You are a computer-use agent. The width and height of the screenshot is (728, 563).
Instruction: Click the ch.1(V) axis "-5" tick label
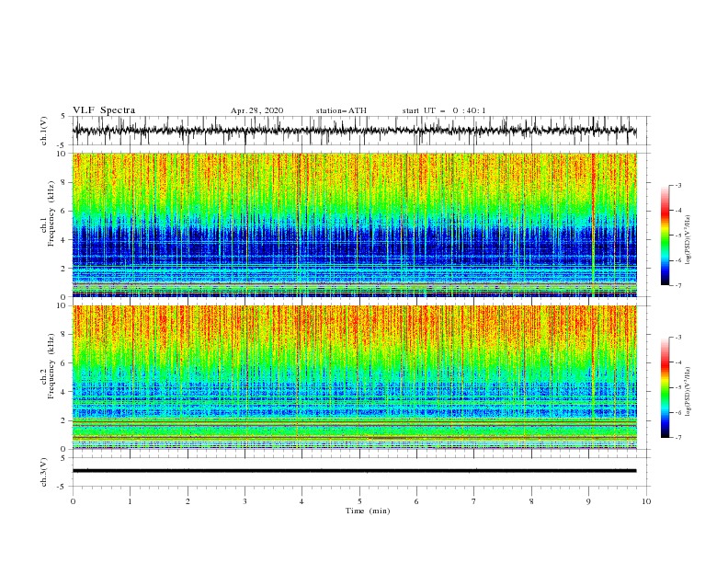click(63, 145)
